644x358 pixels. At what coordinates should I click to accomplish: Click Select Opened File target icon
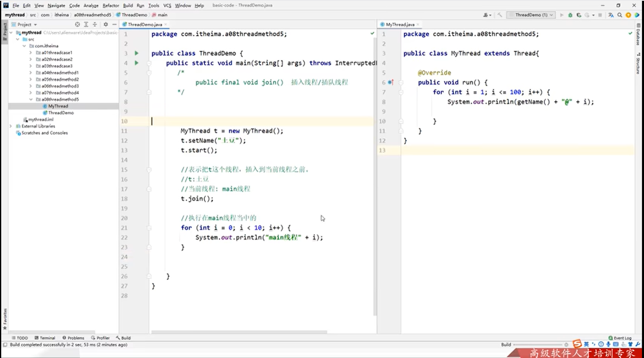(77, 25)
